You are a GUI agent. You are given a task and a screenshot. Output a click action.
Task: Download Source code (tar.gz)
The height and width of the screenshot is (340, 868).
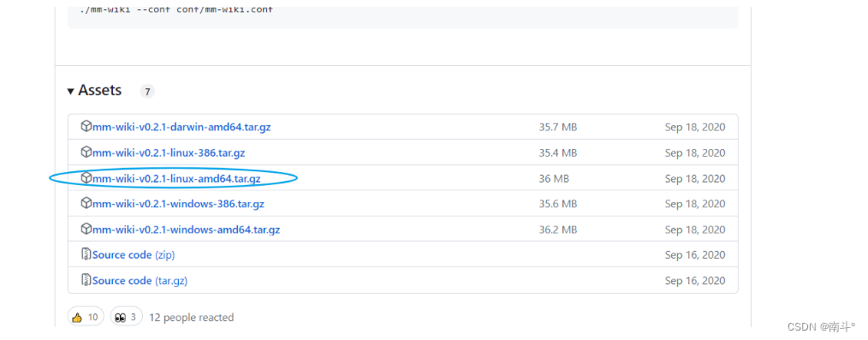pyautogui.click(x=140, y=281)
